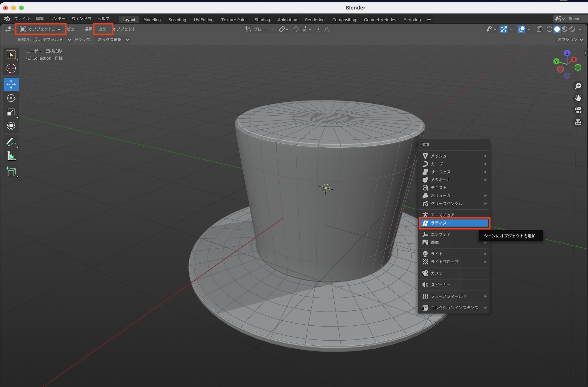The width and height of the screenshot is (588, 387).
Task: Choose the Annotate pencil tool
Action: 11,142
